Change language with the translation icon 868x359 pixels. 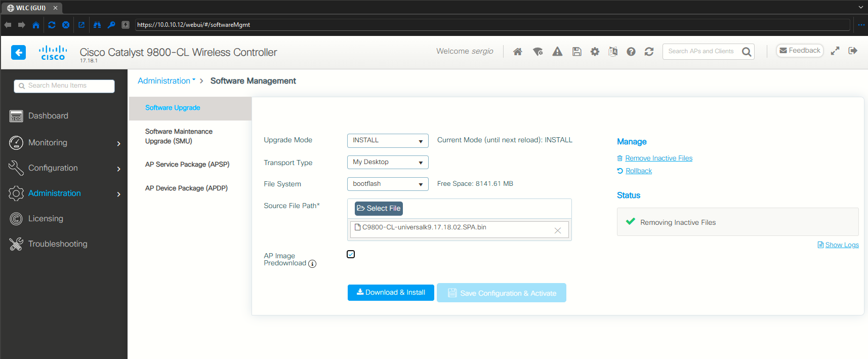[x=613, y=52]
